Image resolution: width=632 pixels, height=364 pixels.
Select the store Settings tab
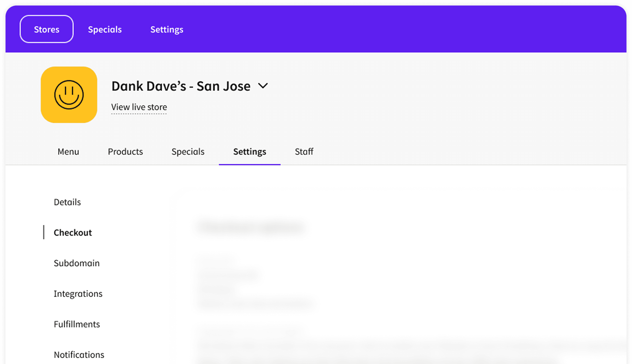pyautogui.click(x=250, y=151)
